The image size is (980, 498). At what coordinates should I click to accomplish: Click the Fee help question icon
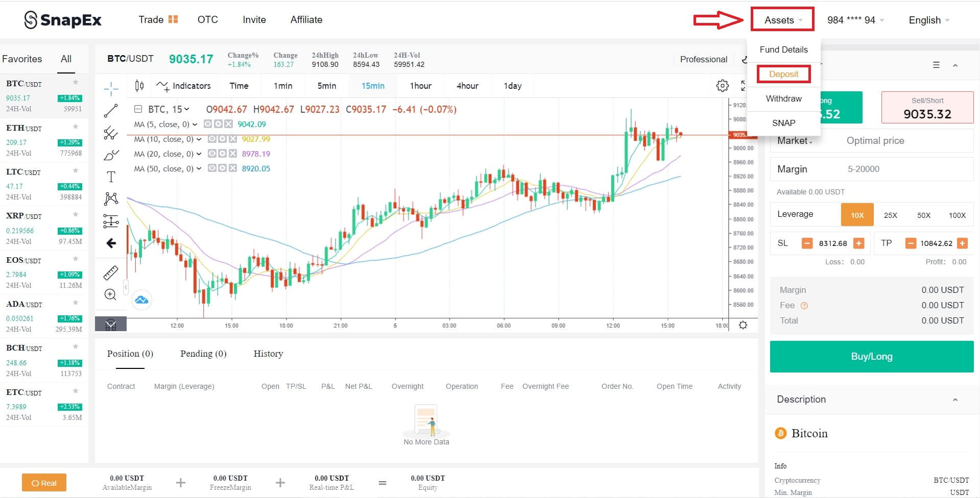[x=804, y=306]
